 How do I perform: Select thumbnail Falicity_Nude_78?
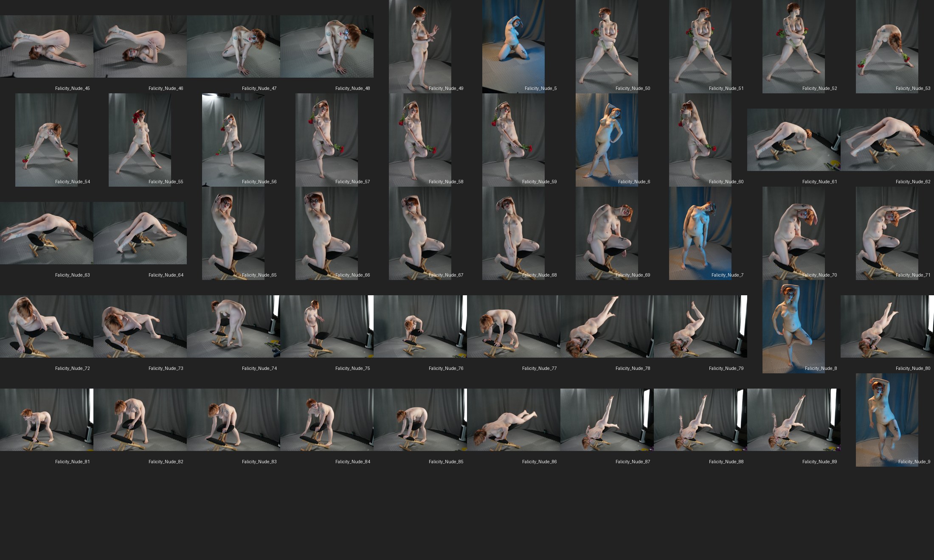coord(607,327)
